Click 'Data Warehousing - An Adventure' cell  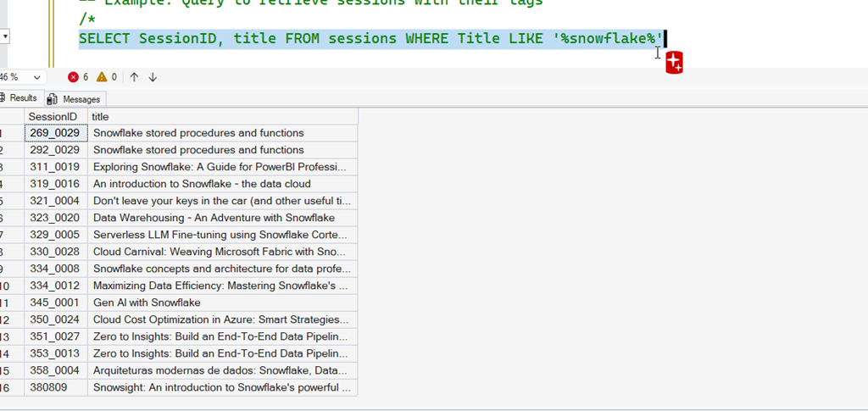[214, 218]
